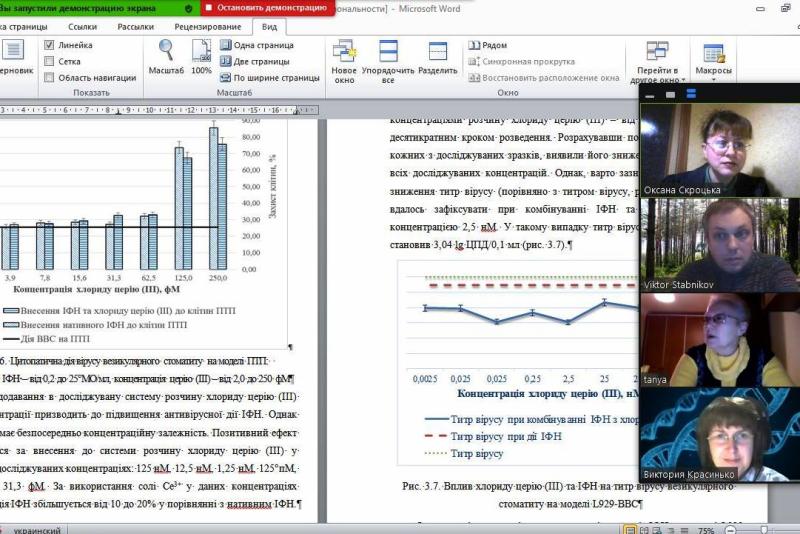Open the Рецензирование ribbon tab

click(208, 27)
